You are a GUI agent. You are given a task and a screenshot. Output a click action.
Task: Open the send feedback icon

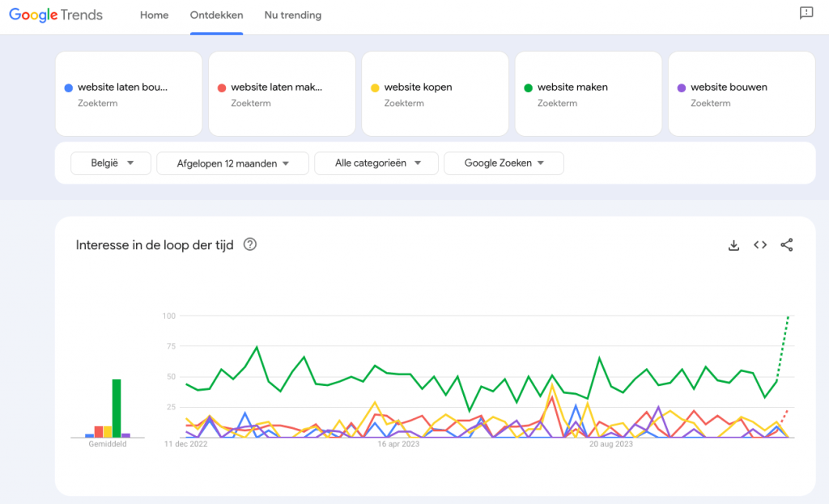[806, 13]
